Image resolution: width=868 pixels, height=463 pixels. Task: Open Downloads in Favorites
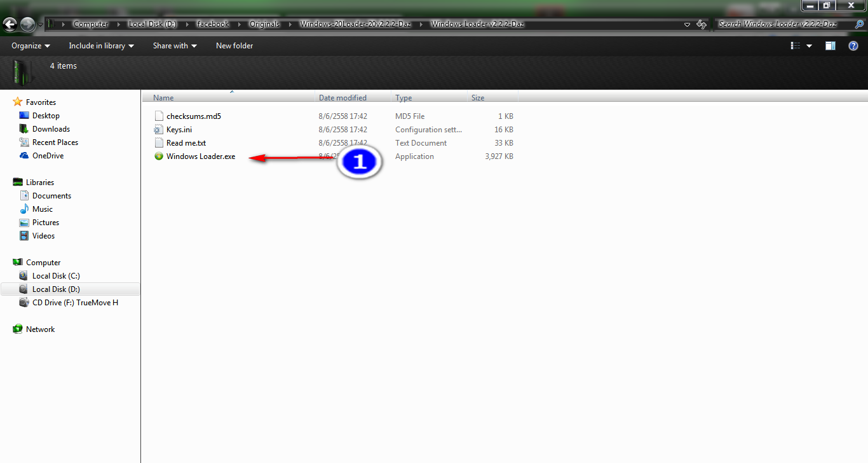coord(51,129)
